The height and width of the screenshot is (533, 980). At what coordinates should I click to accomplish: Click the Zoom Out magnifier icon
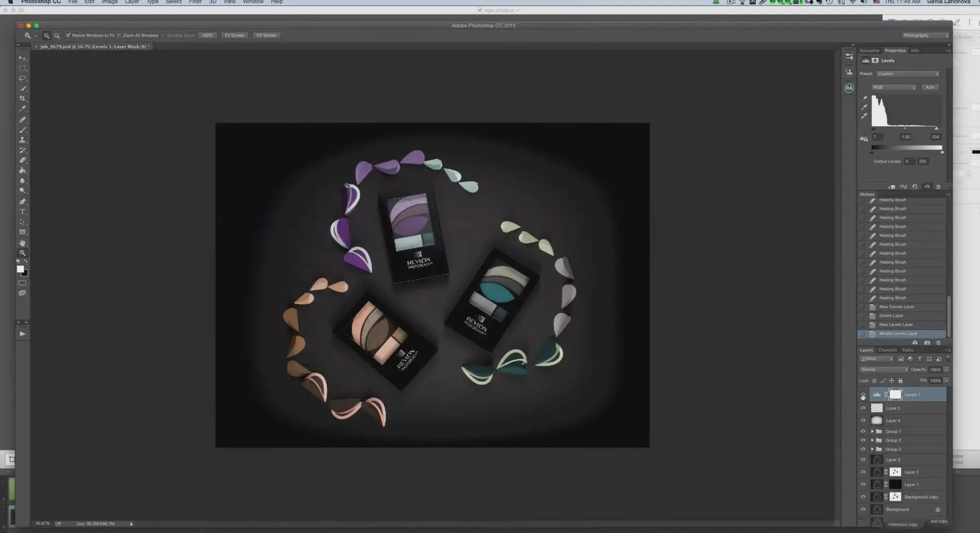57,36
